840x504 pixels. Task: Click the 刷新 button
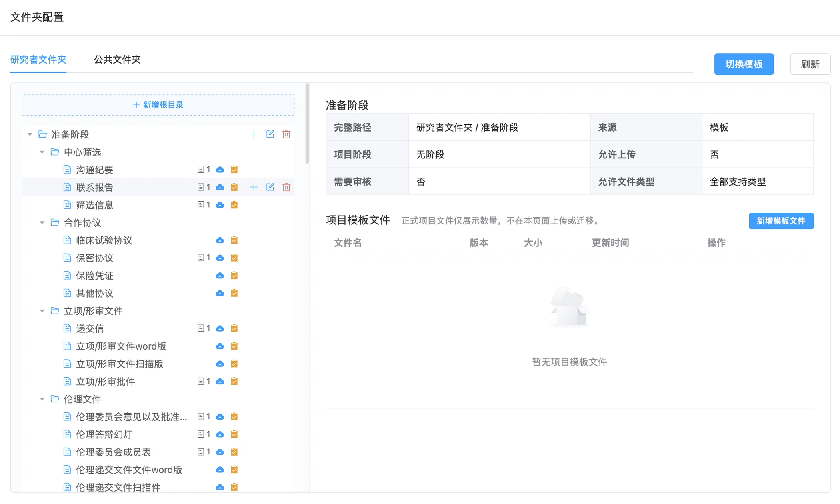tap(810, 64)
